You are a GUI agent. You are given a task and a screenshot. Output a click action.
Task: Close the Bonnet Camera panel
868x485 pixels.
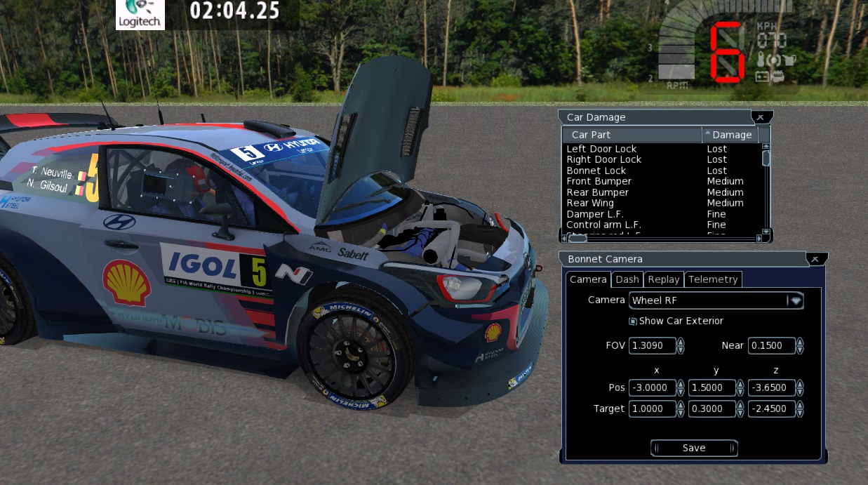[815, 259]
